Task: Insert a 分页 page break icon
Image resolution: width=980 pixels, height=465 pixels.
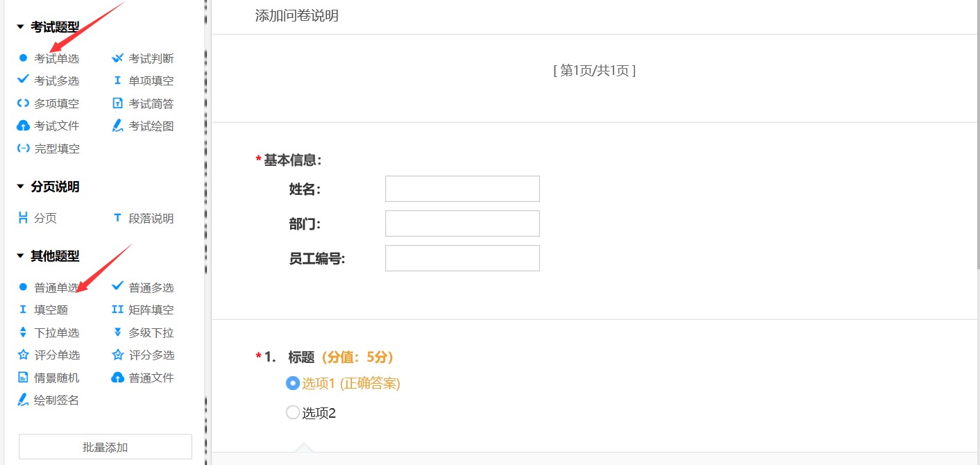Action: (23, 218)
